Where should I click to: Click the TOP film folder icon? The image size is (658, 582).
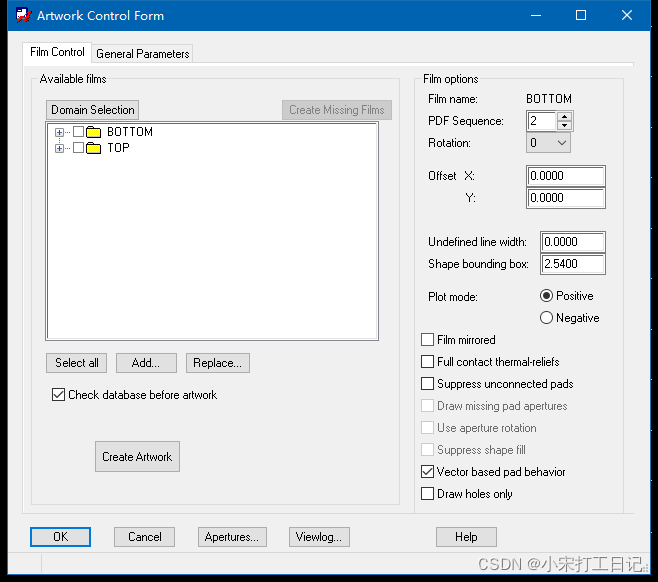tap(94, 148)
